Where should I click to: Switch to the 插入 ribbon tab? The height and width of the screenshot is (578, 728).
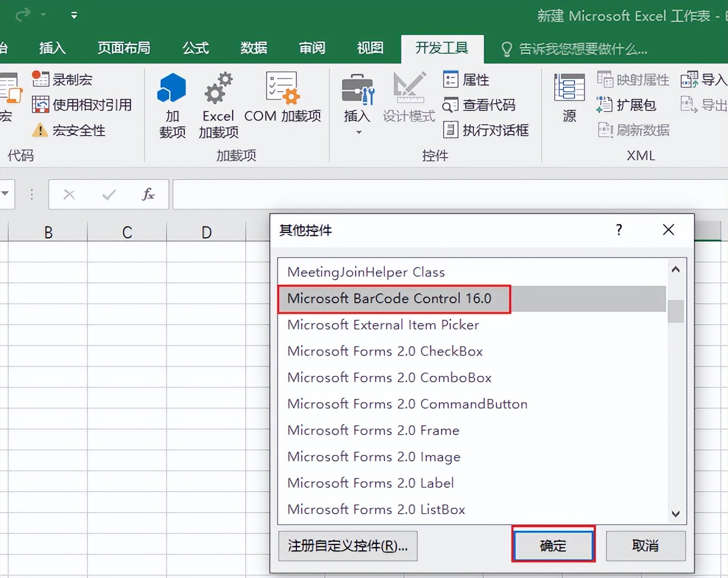52,48
